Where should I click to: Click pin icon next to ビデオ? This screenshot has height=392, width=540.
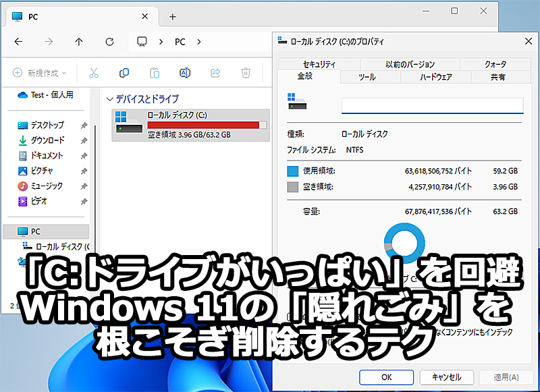tap(84, 201)
